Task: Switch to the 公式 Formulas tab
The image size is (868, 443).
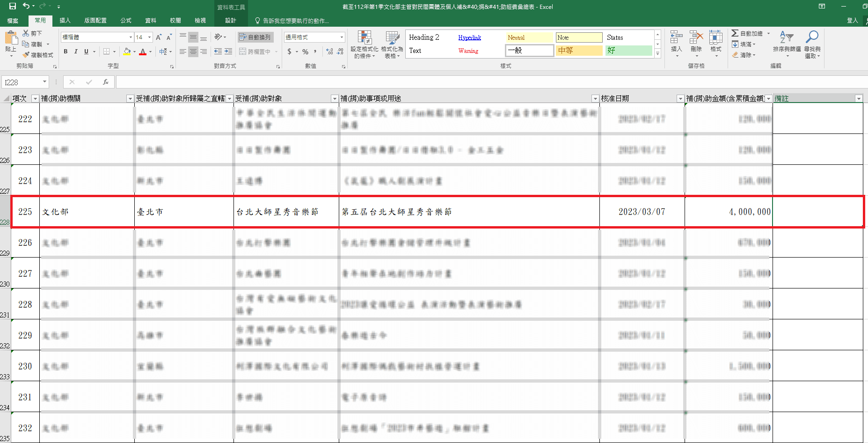Action: 126,21
